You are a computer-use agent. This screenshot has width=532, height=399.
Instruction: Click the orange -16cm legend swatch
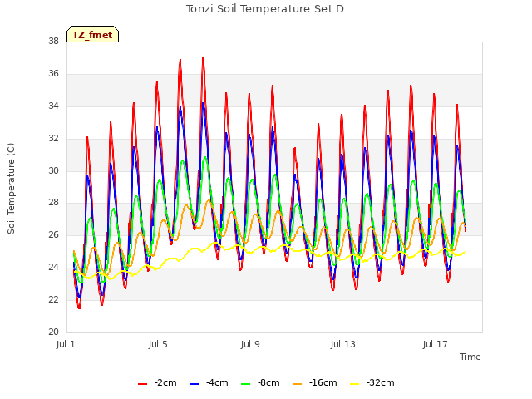[x=298, y=384]
